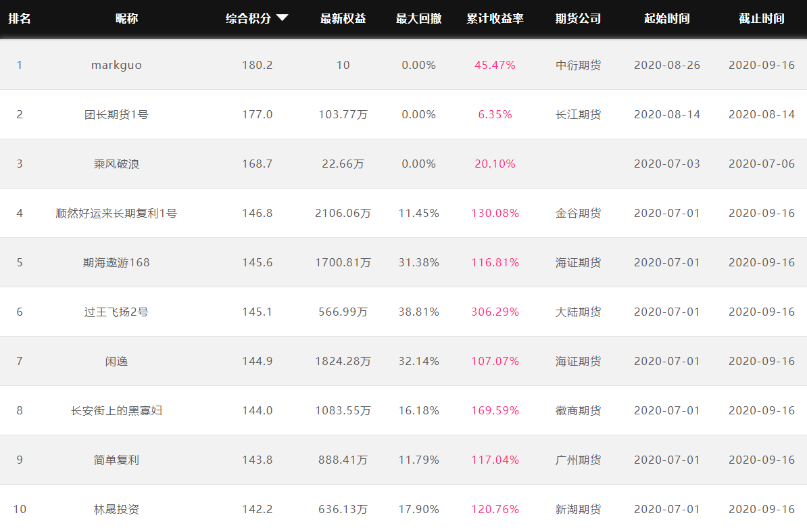Click the 长江期货 company cell
The image size is (807, 532).
tap(578, 115)
